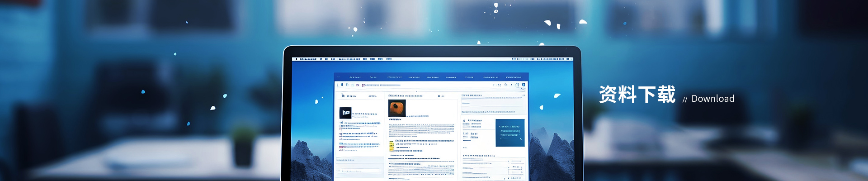
Task: Click the 资料下载 banner heading
Action: (x=637, y=95)
